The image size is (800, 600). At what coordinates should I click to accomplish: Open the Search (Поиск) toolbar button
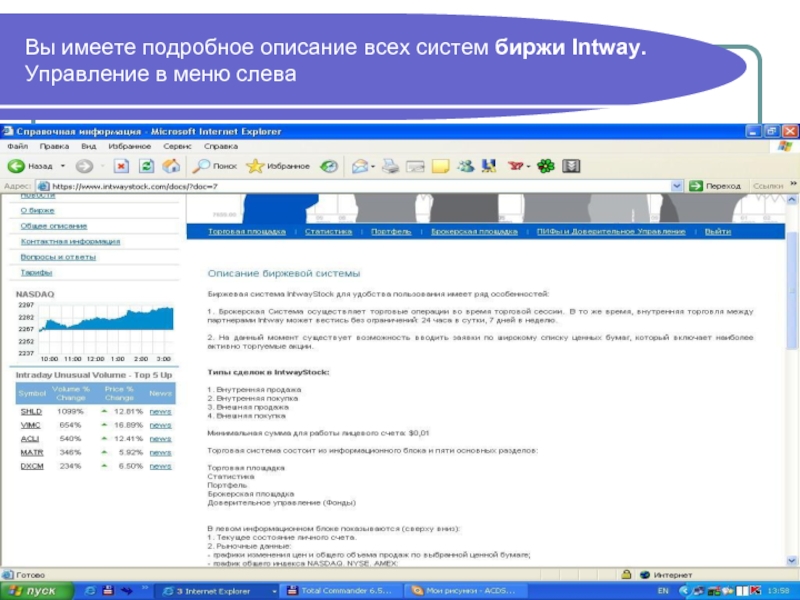[215, 166]
